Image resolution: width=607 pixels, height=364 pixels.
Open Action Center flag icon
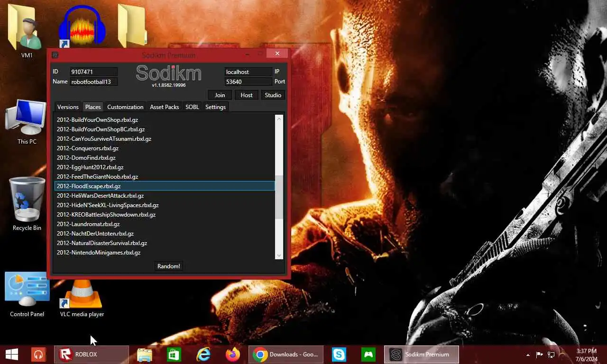point(540,355)
